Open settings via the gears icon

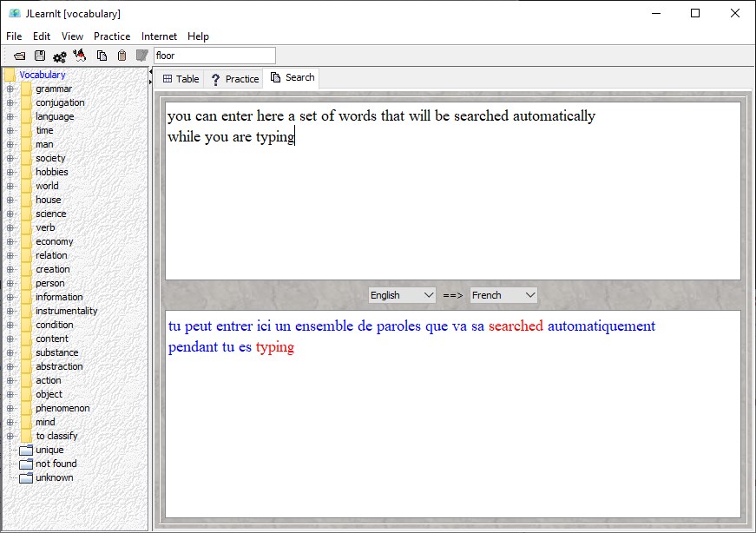(x=60, y=57)
